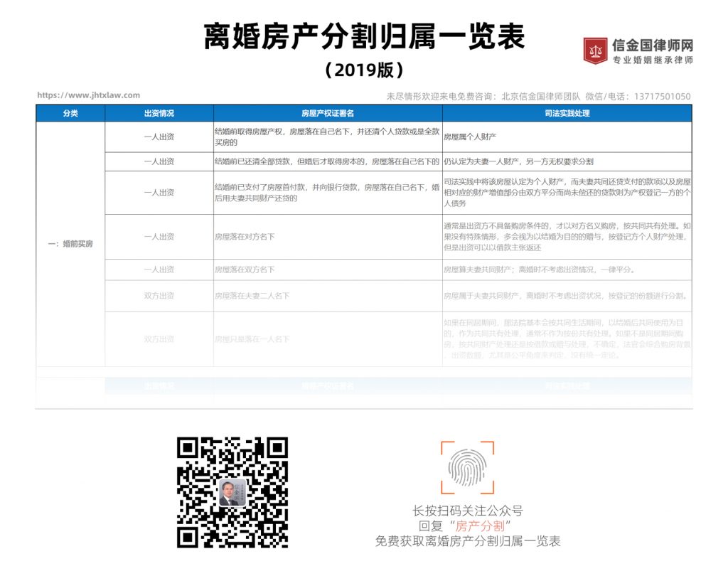Screen dimensions: 728x581
Task: Click 一人出资 in the 房屋落在对方名下 row
Action: (x=159, y=237)
